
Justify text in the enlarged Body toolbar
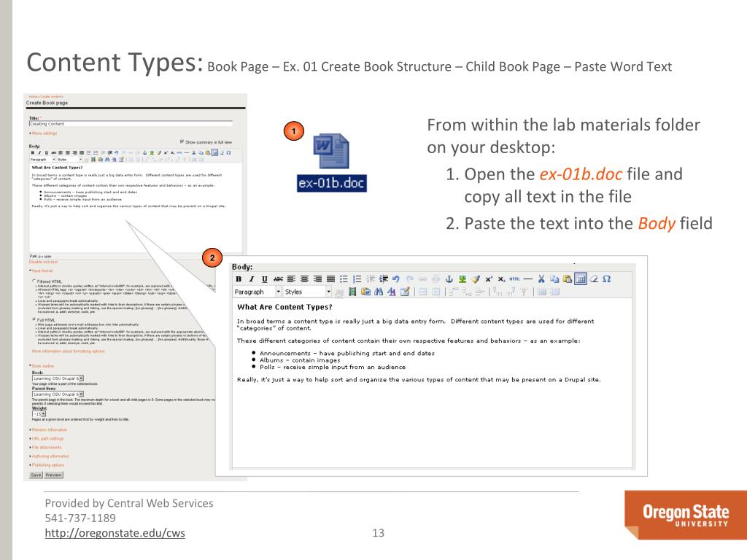click(x=330, y=279)
